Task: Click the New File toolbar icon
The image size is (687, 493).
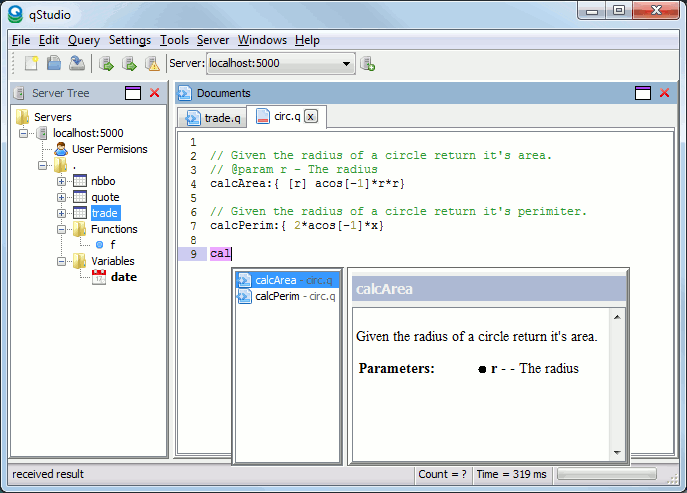Action: (x=32, y=64)
